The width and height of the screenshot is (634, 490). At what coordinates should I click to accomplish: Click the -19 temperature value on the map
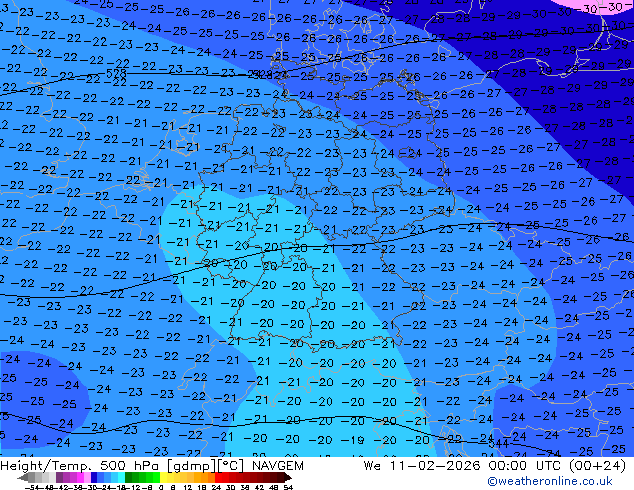point(353,440)
